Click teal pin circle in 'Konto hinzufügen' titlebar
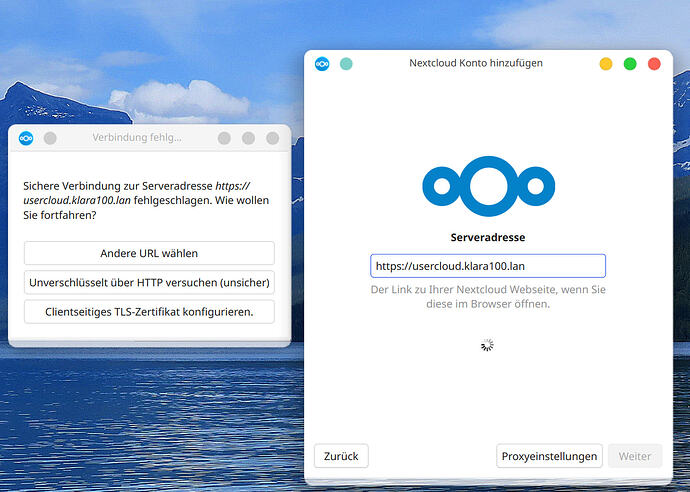The height and width of the screenshot is (492, 690). pos(346,64)
